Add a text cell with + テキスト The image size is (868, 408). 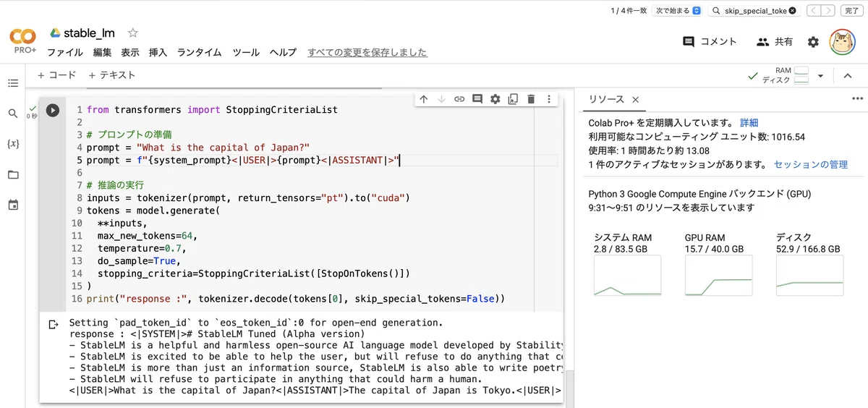[x=112, y=75]
